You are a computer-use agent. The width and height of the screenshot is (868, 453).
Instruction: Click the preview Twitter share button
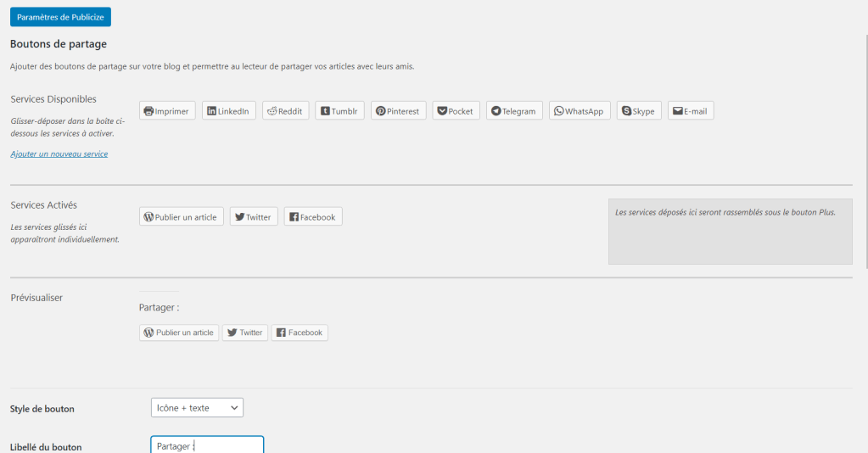(245, 333)
